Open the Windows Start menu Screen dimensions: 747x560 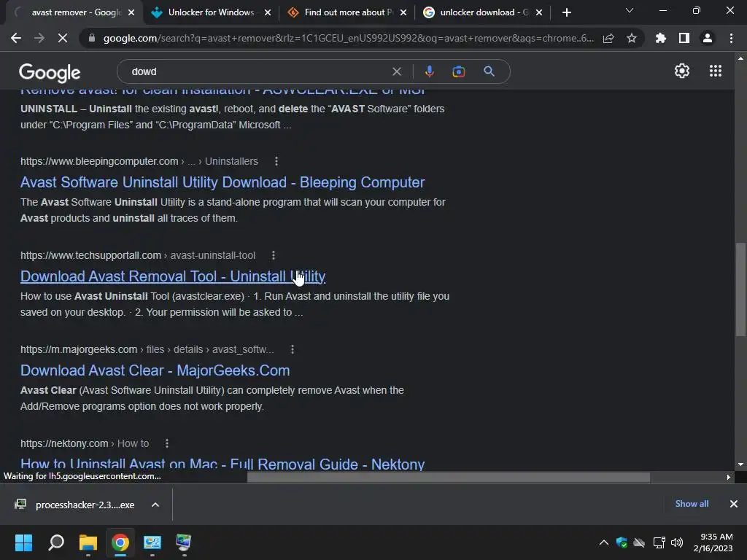pyautogui.click(x=23, y=542)
